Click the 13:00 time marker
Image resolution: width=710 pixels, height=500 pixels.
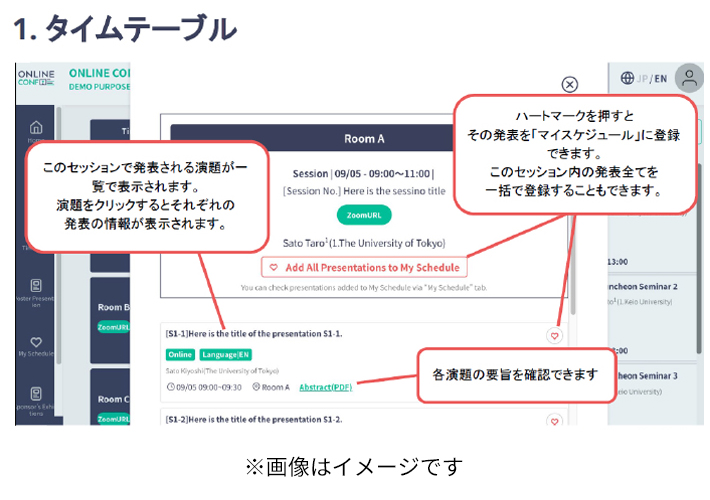(618, 262)
